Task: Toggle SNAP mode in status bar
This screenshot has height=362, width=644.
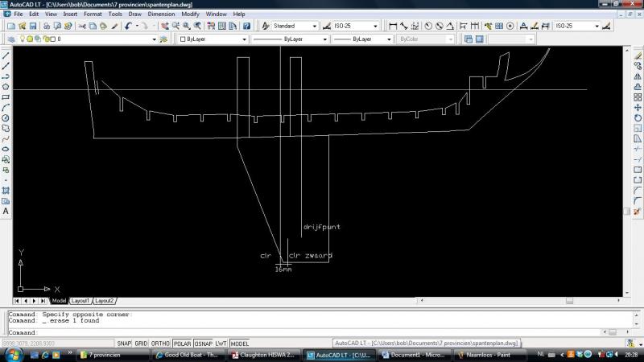Action: pyautogui.click(x=124, y=343)
